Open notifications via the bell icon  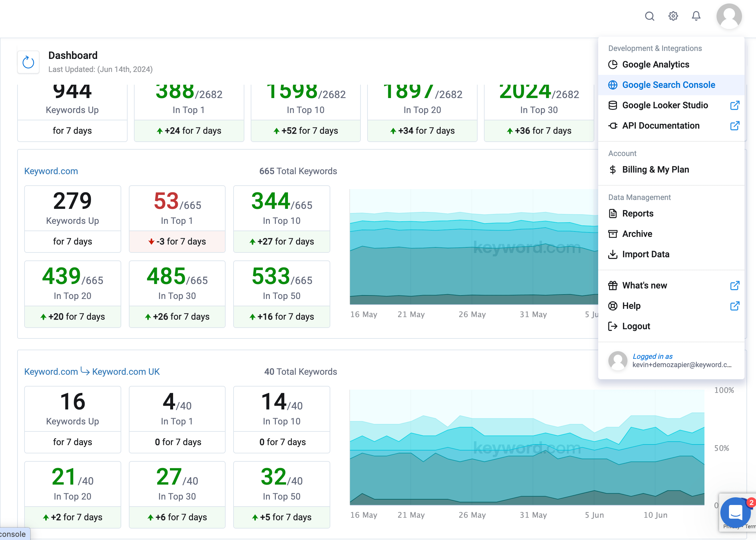coord(696,16)
